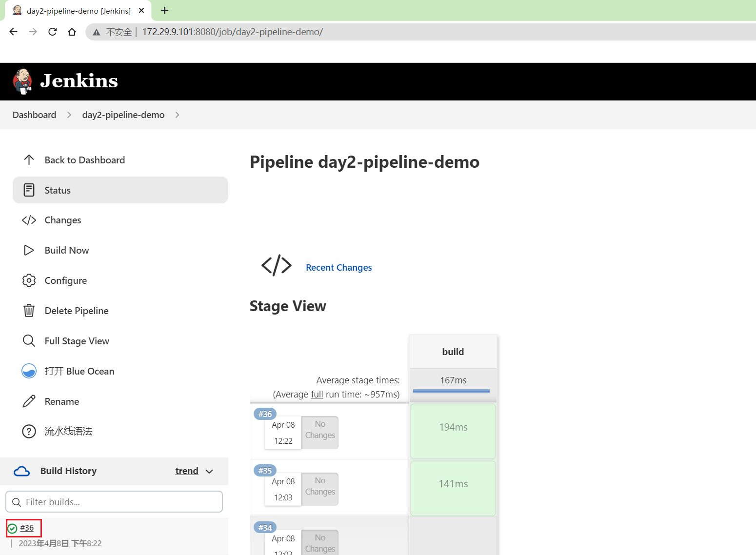
Task: Focus the Filter builds search field
Action: click(114, 502)
